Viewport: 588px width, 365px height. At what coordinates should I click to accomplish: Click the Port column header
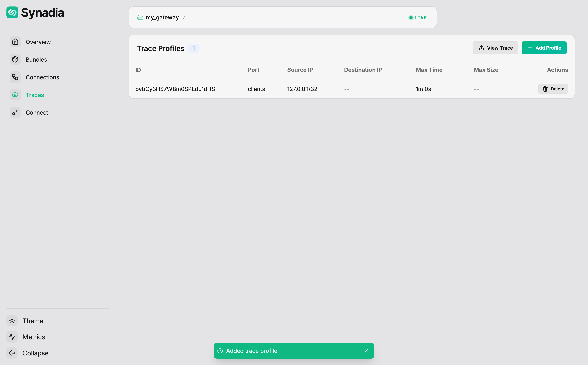[254, 70]
